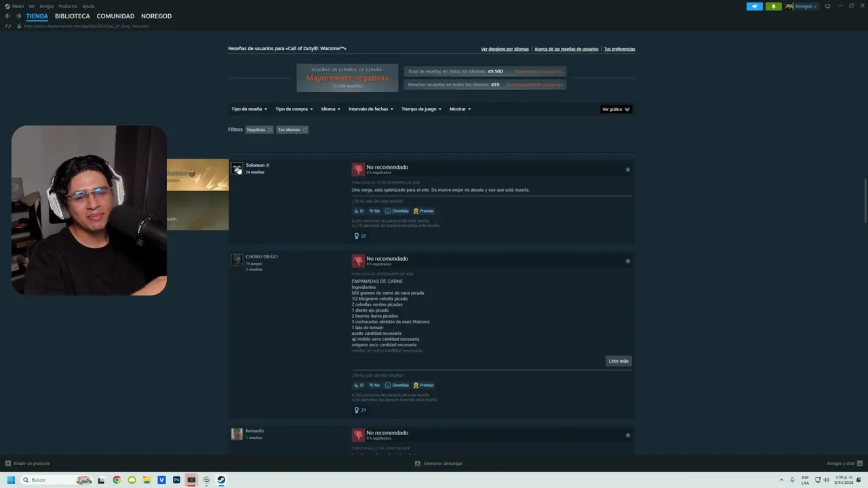This screenshot has height=488, width=868.
Task: Click the Mayormente negativas review summary box
Action: tap(347, 78)
